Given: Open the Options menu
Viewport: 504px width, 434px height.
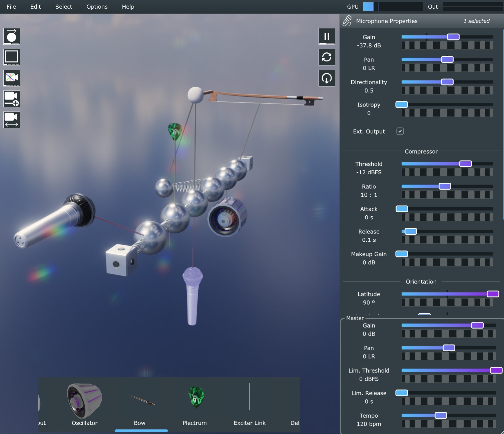Looking at the screenshot, I should tap(97, 7).
